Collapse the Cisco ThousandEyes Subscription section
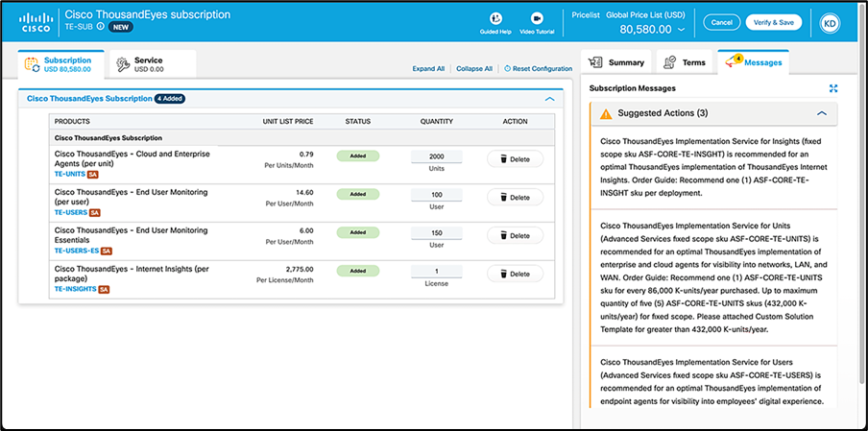Image resolution: width=868 pixels, height=431 pixels. (x=549, y=99)
